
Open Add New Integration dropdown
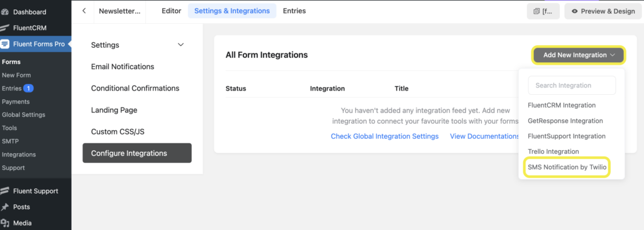coord(579,55)
